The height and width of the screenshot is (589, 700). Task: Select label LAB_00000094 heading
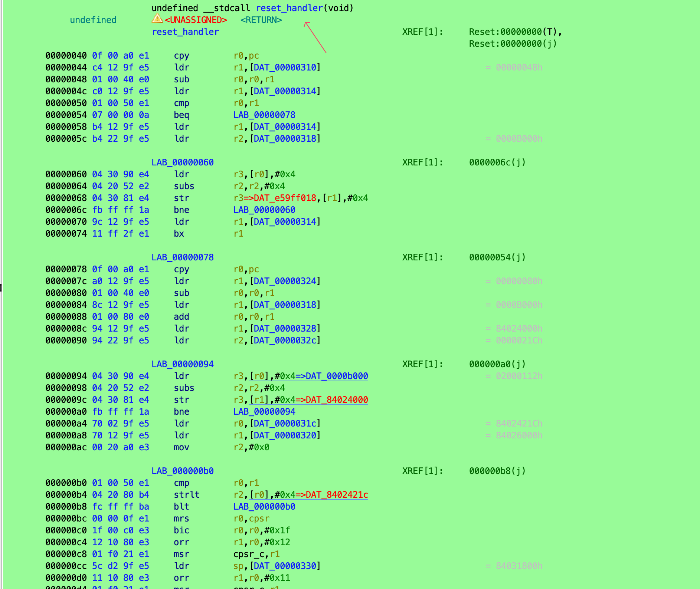pyautogui.click(x=183, y=364)
